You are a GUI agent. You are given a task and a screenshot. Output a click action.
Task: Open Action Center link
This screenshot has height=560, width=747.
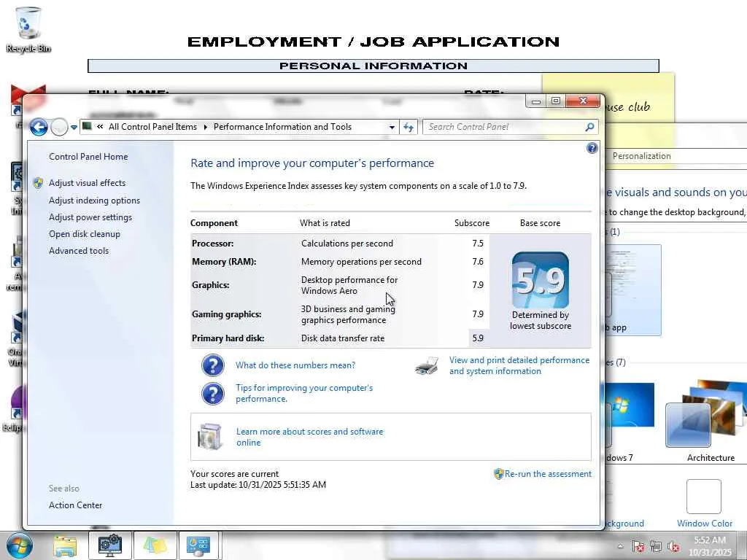pyautogui.click(x=75, y=505)
